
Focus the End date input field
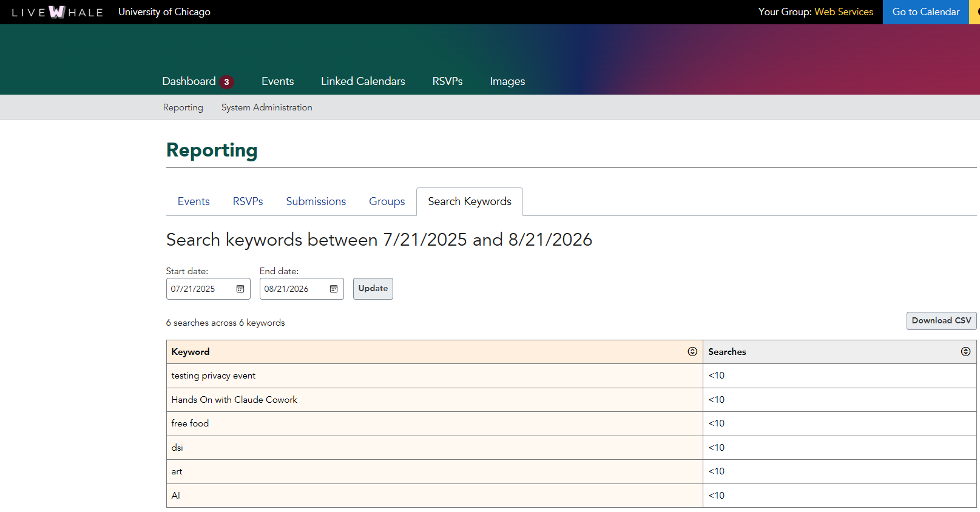click(x=302, y=289)
